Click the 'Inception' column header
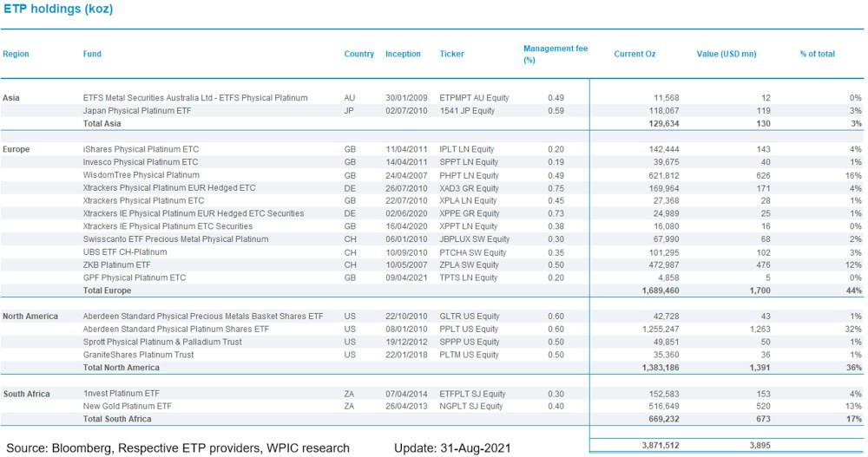 click(x=403, y=54)
